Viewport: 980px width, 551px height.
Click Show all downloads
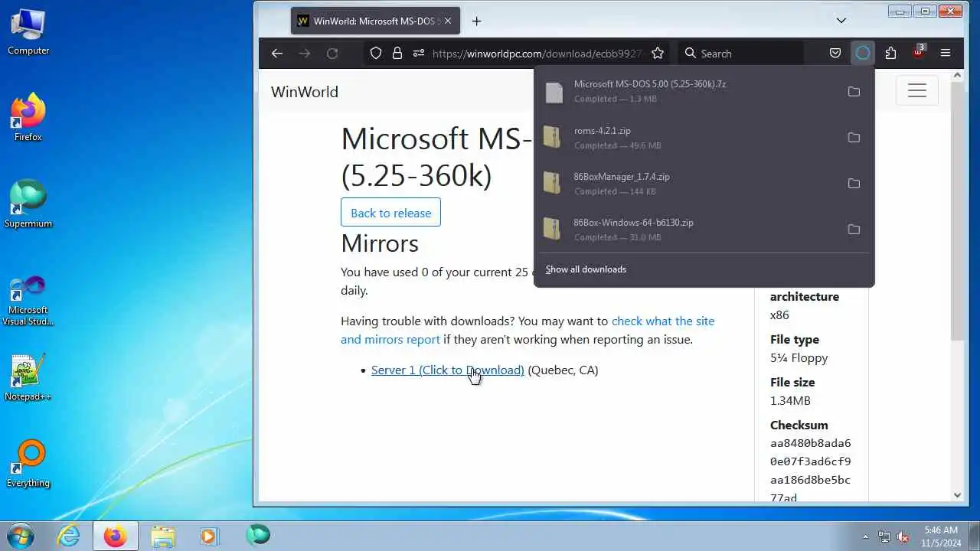586,269
